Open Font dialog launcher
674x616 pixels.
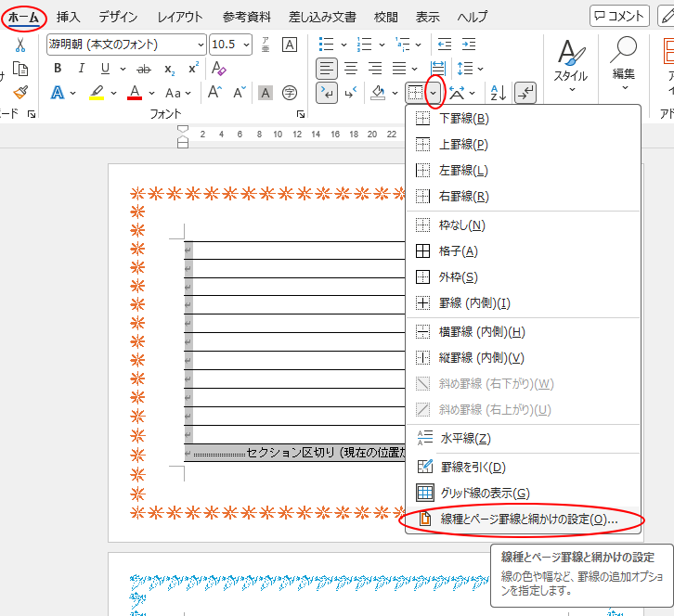[301, 114]
